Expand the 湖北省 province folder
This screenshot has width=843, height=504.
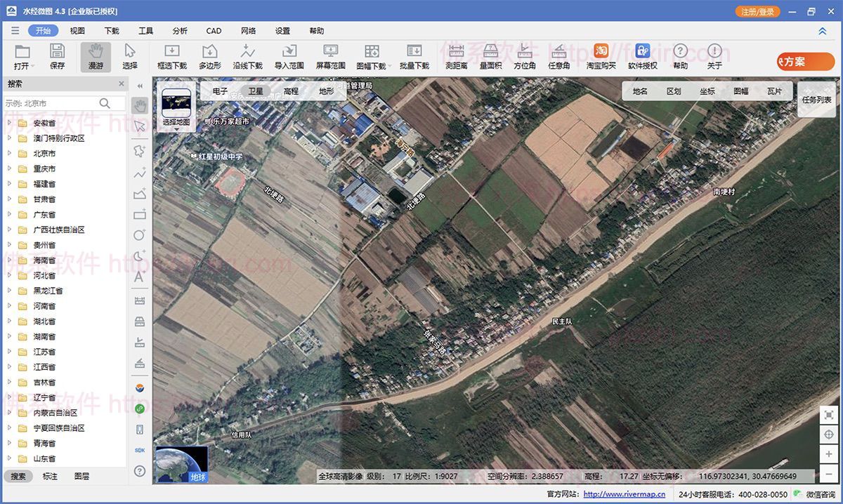10,321
